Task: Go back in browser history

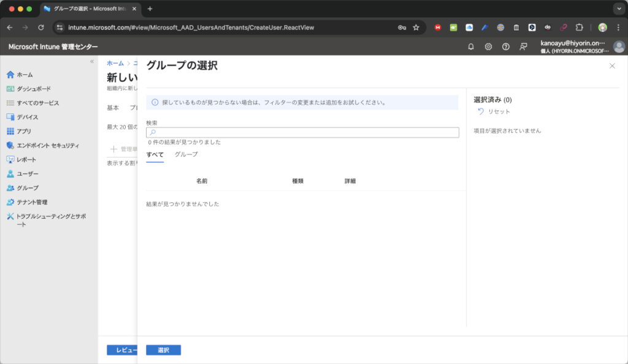Action: [10, 28]
